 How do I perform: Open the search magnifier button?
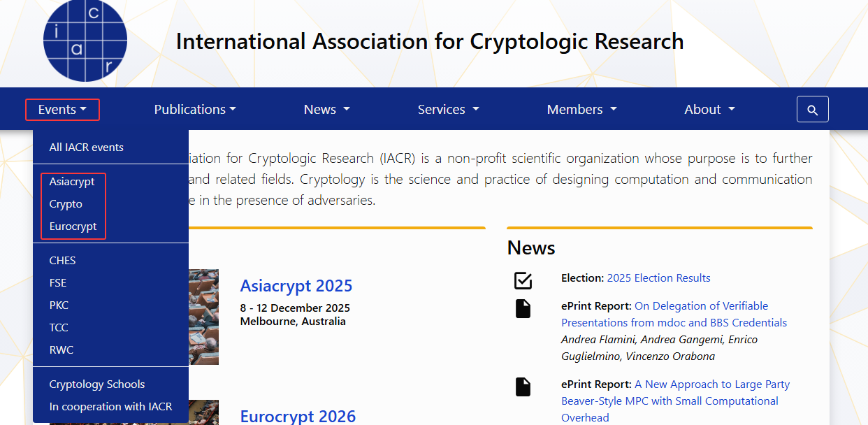pos(812,110)
